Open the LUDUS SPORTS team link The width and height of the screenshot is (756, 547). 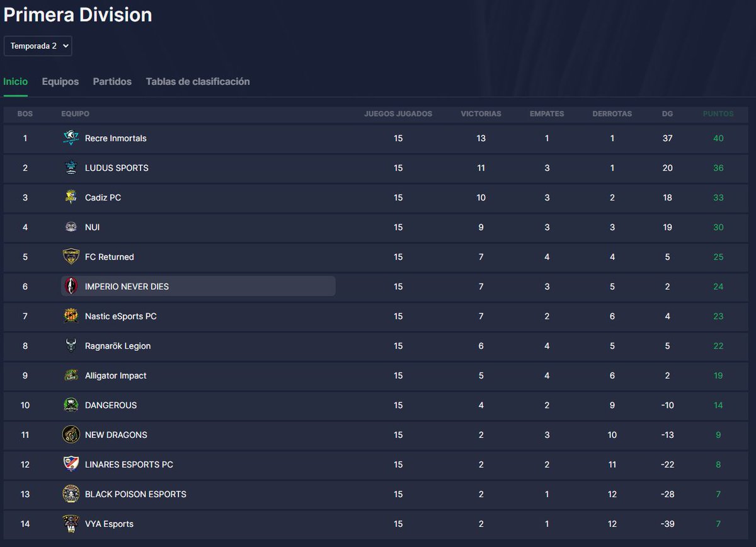click(x=117, y=168)
